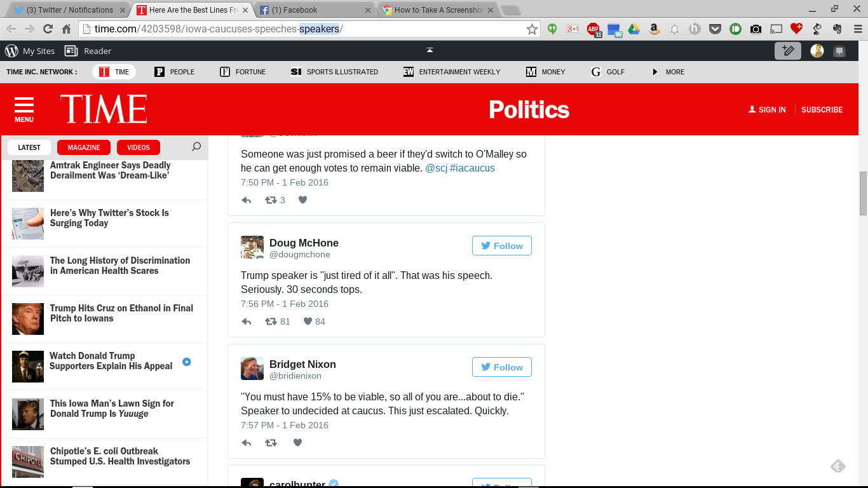Viewport: 868px width, 488px height.
Task: Click the browser back arrow
Action: pos(11,29)
